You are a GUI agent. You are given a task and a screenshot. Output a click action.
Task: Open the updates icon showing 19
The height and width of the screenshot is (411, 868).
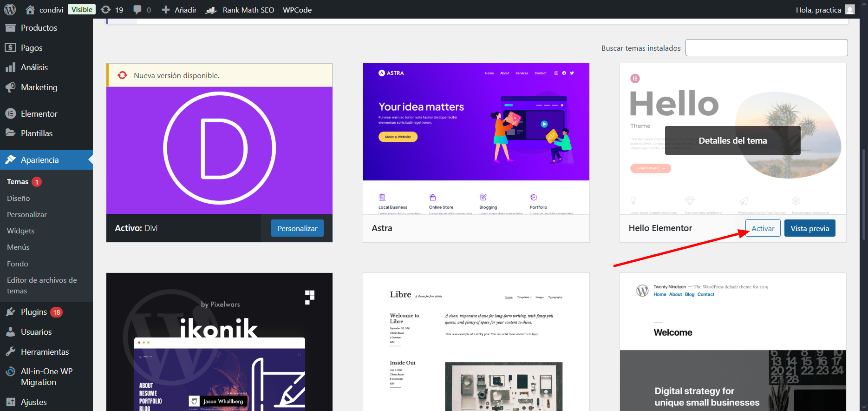(106, 10)
